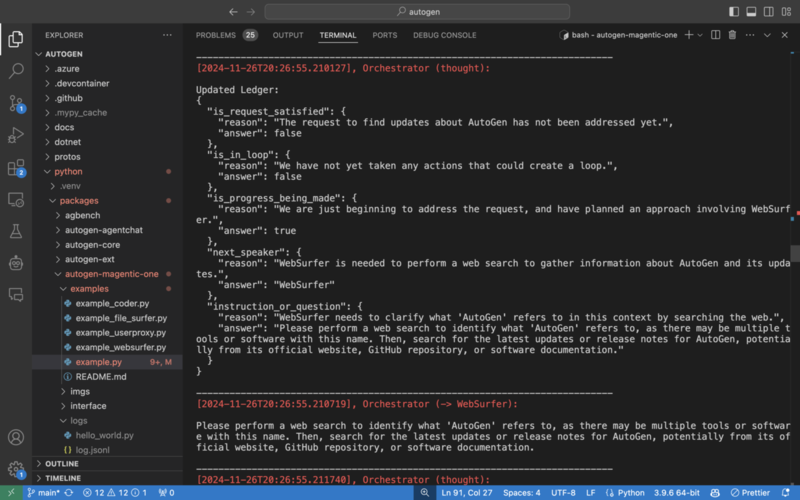The height and width of the screenshot is (500, 800).
Task: Click synchronize changes icon in status bar
Action: click(x=68, y=492)
